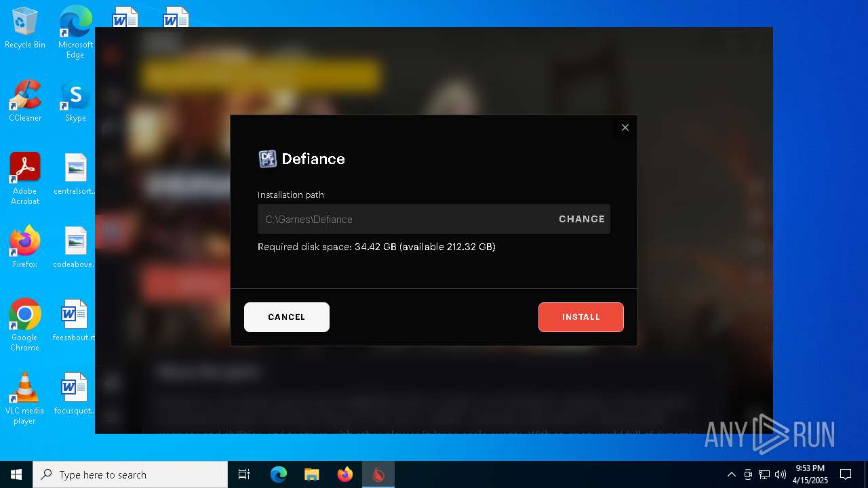This screenshot has height=488, width=868.
Task: Click the Defiance game icon in dialog
Action: [268, 159]
